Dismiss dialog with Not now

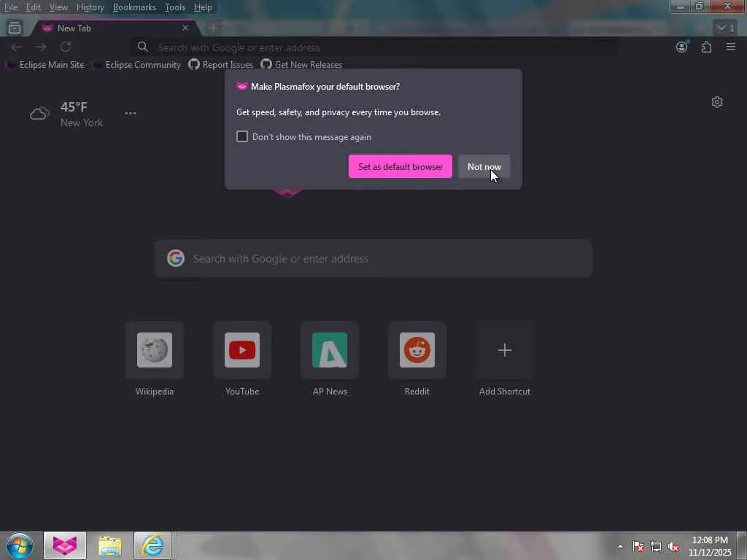click(x=484, y=166)
